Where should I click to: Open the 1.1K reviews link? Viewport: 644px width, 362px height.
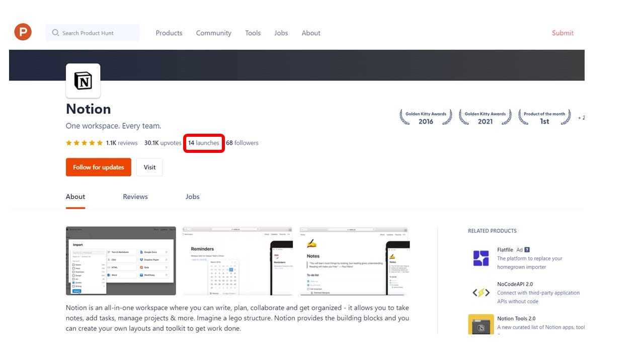point(122,143)
